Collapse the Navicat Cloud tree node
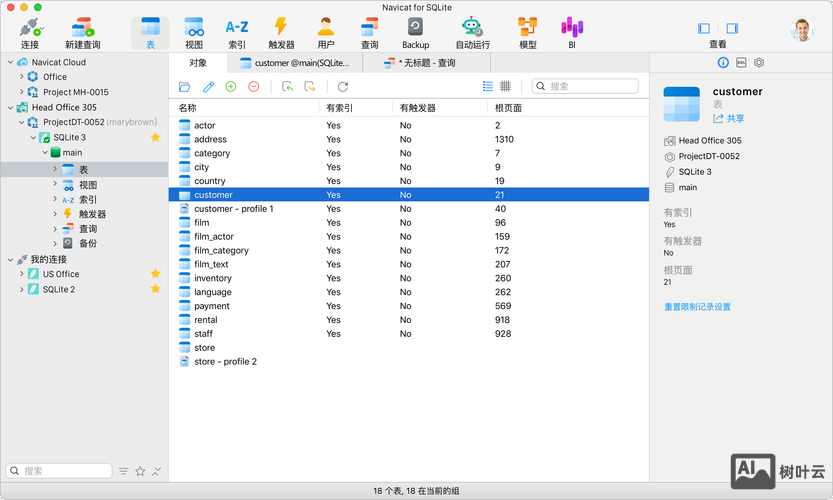The height and width of the screenshot is (500, 833). pos(10,62)
